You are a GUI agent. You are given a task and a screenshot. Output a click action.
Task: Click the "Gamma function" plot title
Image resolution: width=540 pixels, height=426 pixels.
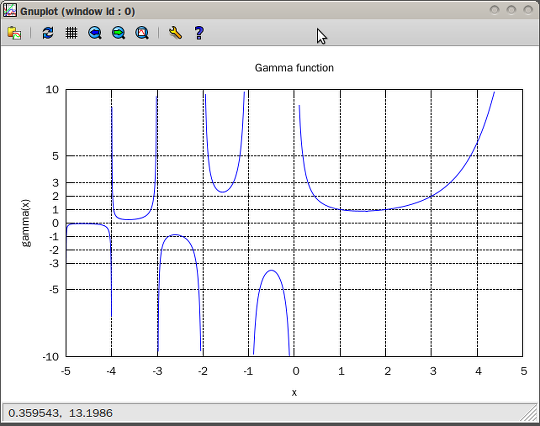294,68
